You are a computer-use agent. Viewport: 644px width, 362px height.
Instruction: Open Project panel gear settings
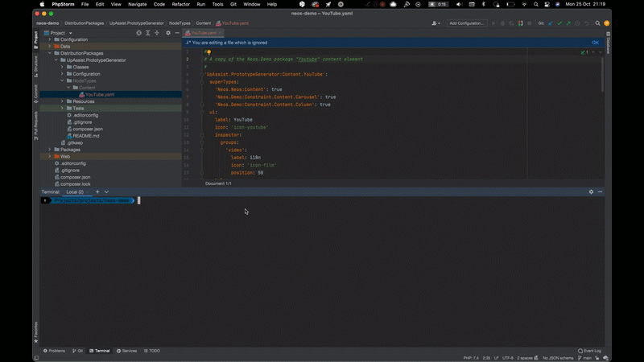click(x=168, y=33)
